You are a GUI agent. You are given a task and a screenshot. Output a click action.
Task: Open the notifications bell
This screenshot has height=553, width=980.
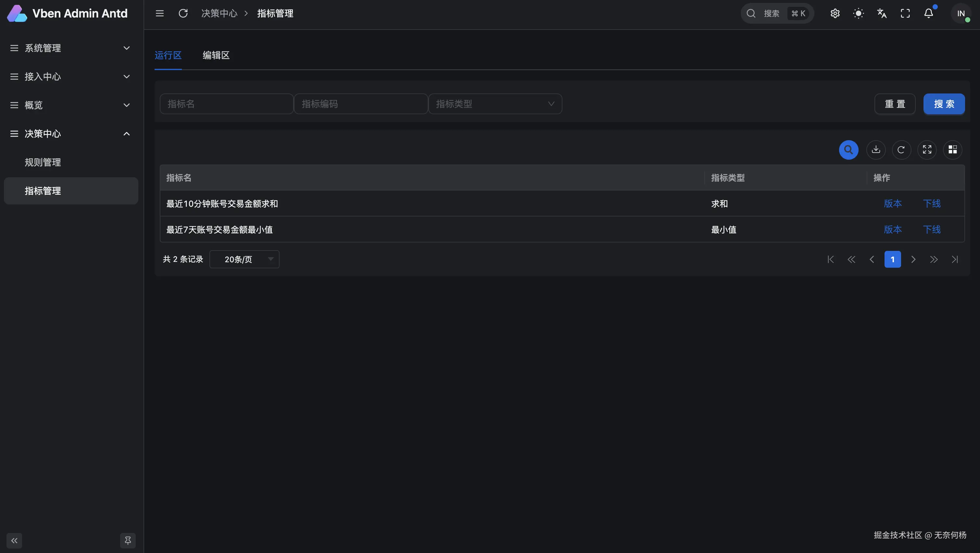(928, 14)
